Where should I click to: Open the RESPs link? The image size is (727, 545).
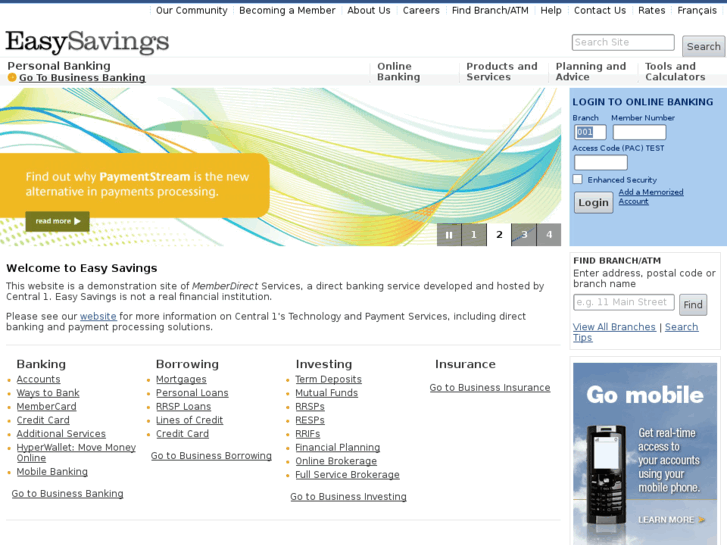pos(310,420)
